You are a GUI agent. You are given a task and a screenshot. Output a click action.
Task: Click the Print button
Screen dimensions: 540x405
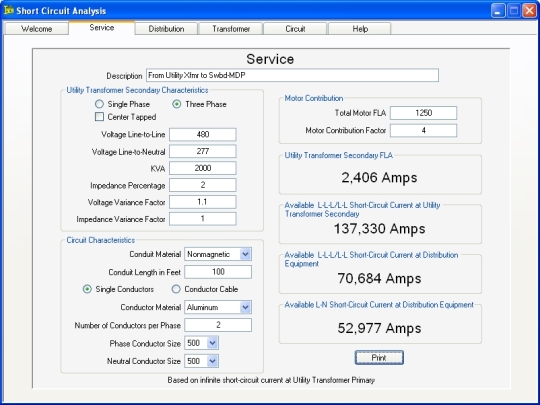click(x=379, y=357)
